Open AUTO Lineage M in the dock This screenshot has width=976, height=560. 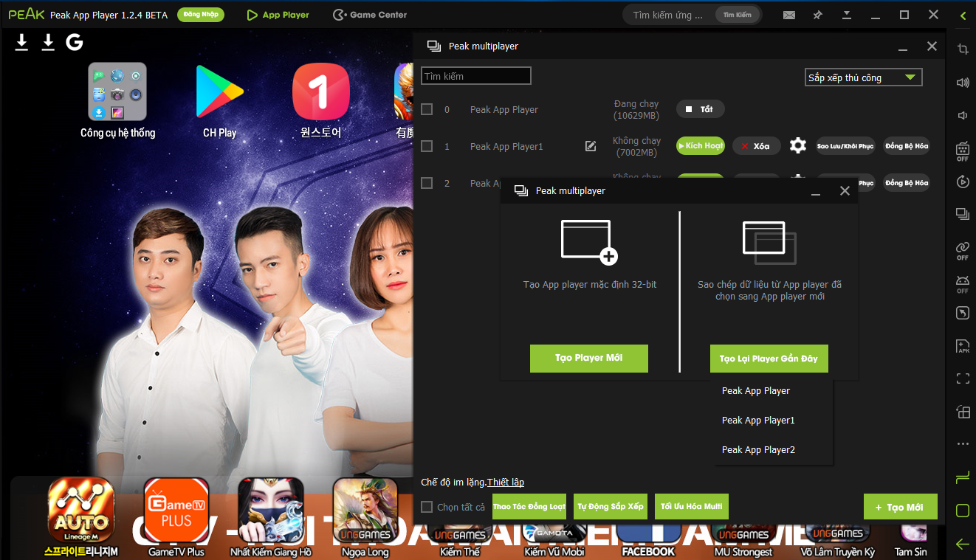tap(81, 517)
